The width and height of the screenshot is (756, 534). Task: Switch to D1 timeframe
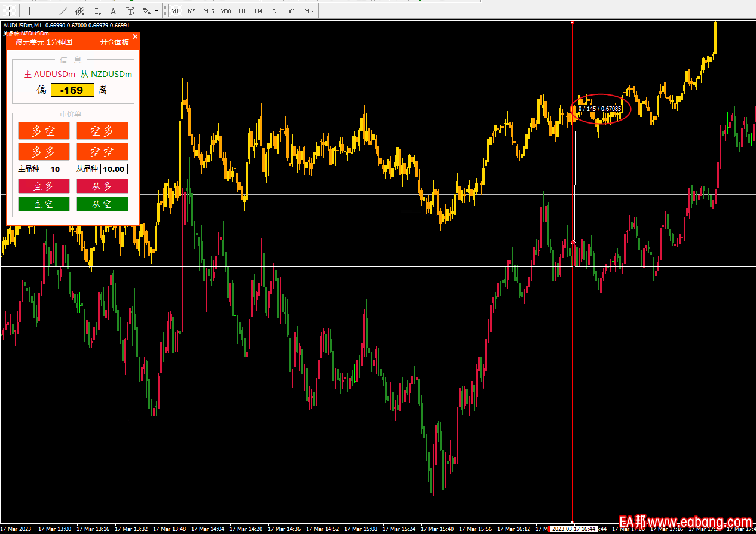pyautogui.click(x=275, y=11)
